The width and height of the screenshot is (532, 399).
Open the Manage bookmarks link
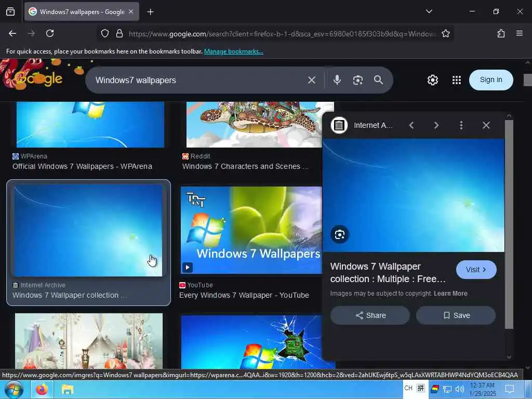click(233, 51)
